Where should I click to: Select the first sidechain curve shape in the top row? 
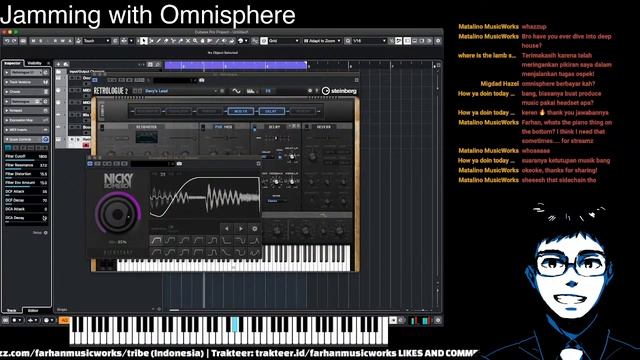(156, 240)
